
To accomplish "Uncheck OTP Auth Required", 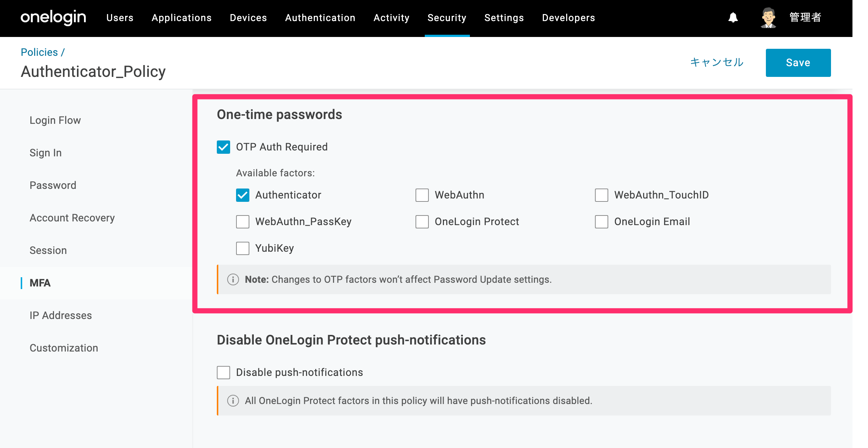I will [223, 147].
